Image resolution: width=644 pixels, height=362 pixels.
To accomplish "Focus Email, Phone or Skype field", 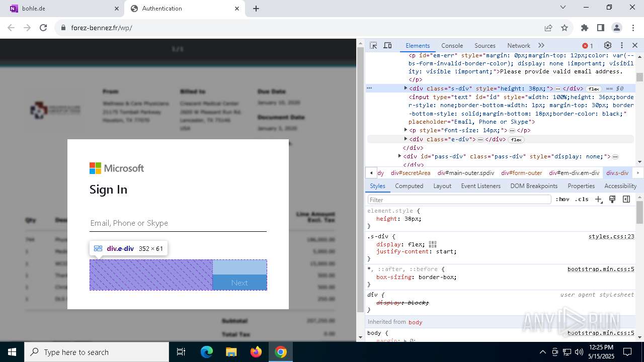I will coord(178,223).
